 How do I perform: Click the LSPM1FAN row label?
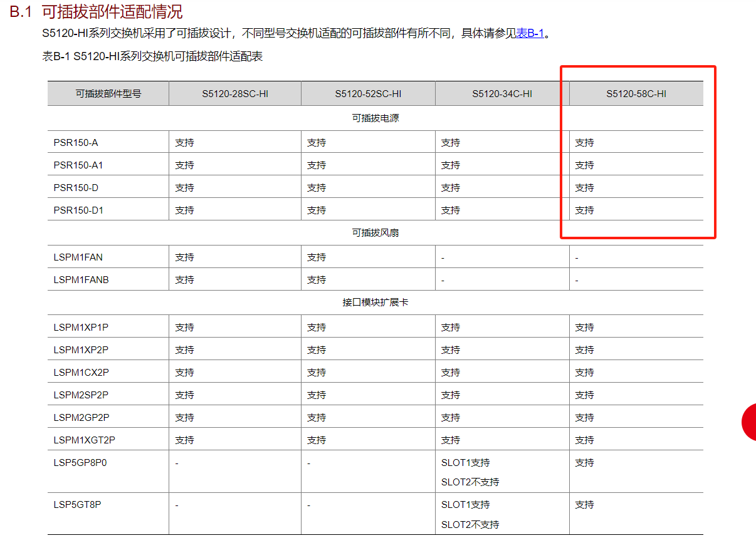[x=78, y=257]
